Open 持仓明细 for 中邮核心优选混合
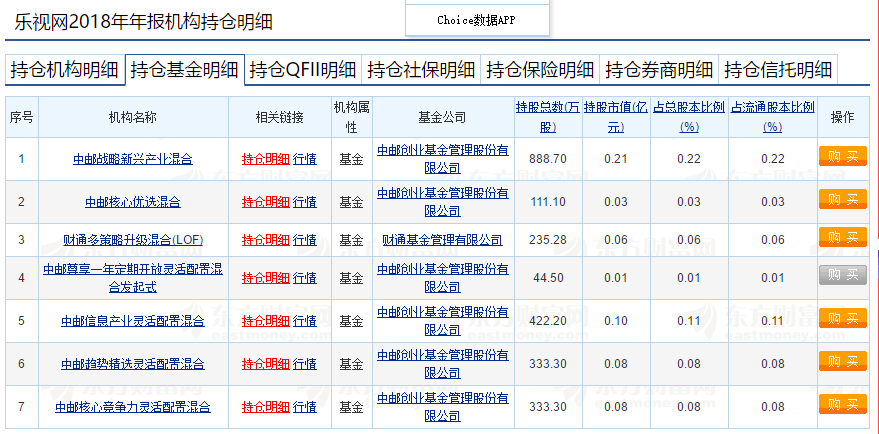The width and height of the screenshot is (879, 434). [266, 202]
